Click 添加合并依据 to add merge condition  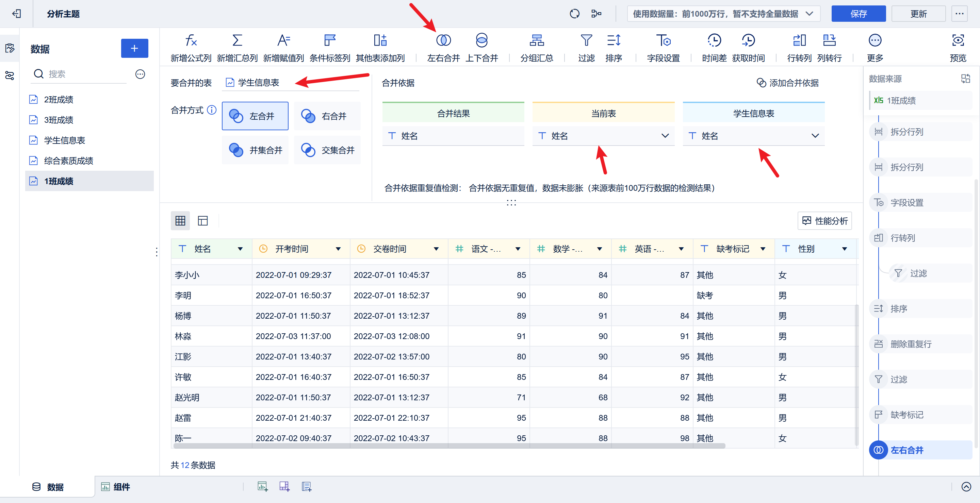pos(788,83)
